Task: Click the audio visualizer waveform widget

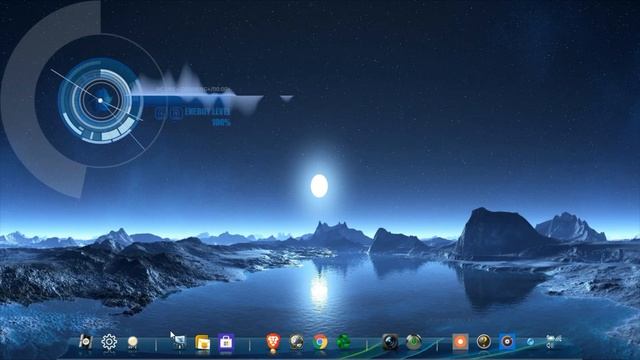Action: [x=212, y=90]
